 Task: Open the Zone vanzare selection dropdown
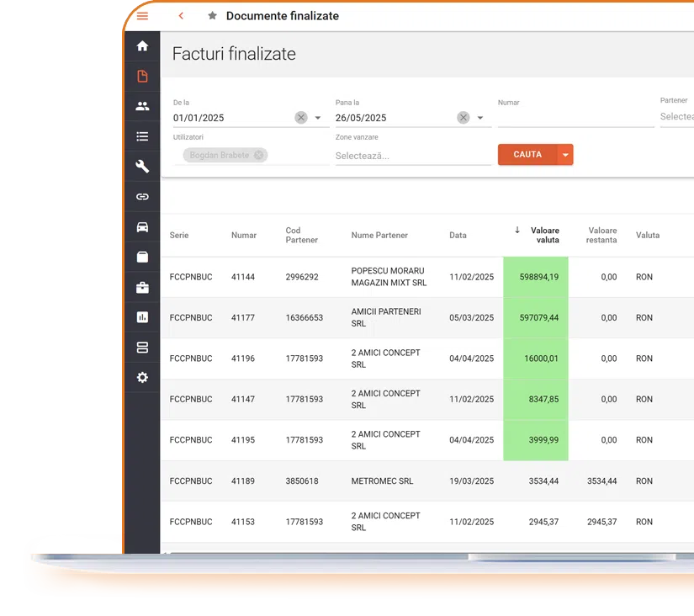tap(412, 156)
